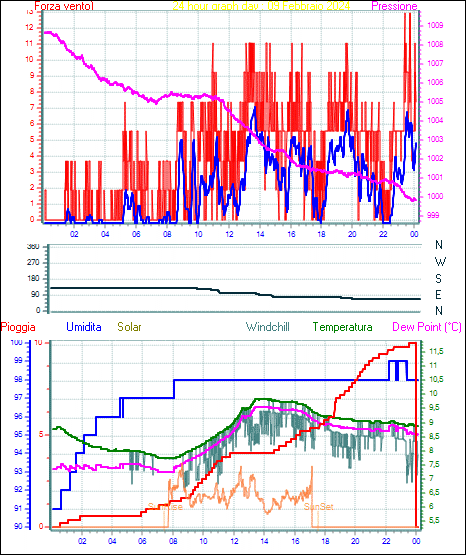
Task: Click the 12 hour tick on the wind graph axis
Action: pyautogui.click(x=229, y=234)
